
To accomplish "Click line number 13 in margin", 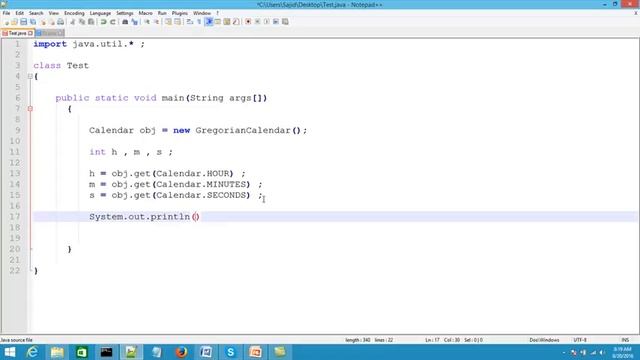I will 15,173.
